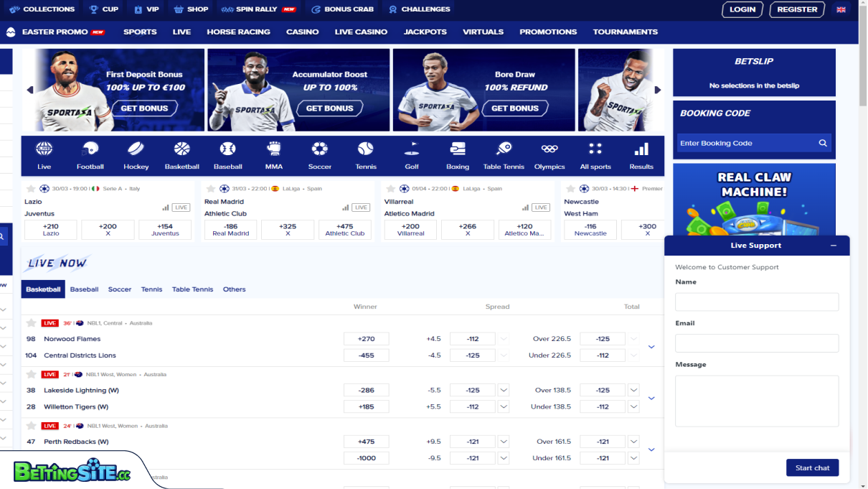The image size is (868, 489).
Task: Click the booking code search magnifier
Action: tap(823, 143)
